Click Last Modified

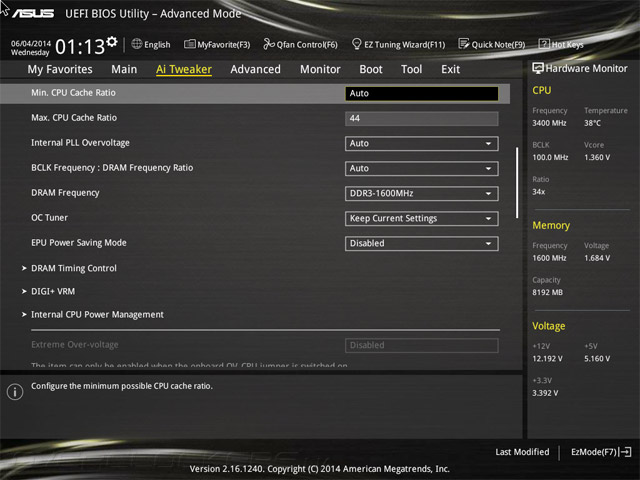click(522, 452)
